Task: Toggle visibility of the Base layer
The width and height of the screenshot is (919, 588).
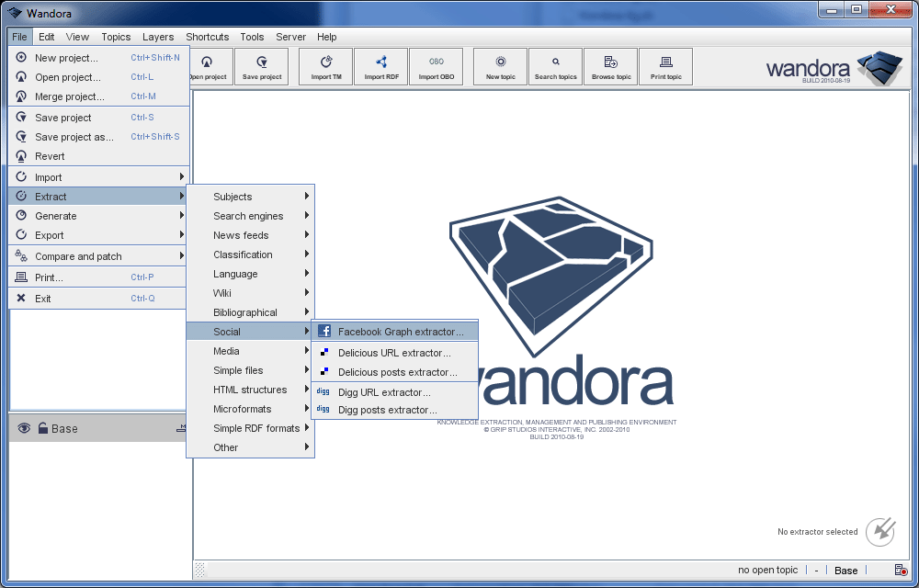Action: [x=23, y=428]
